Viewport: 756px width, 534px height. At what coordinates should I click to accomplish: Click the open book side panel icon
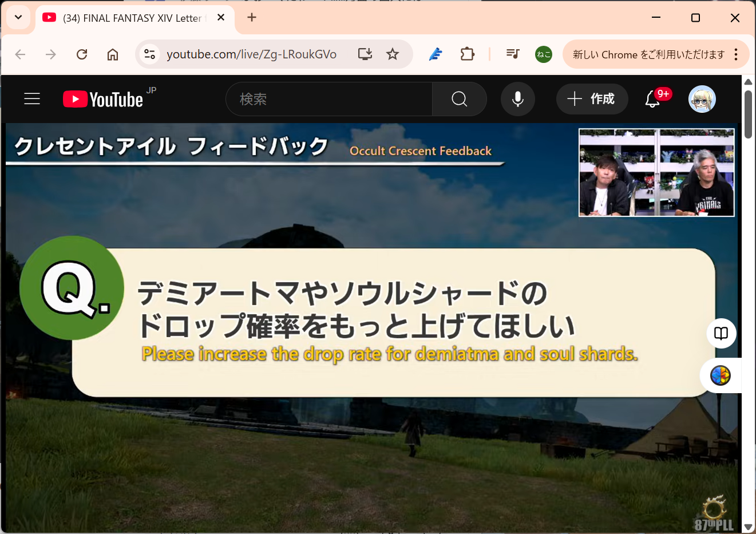point(721,333)
